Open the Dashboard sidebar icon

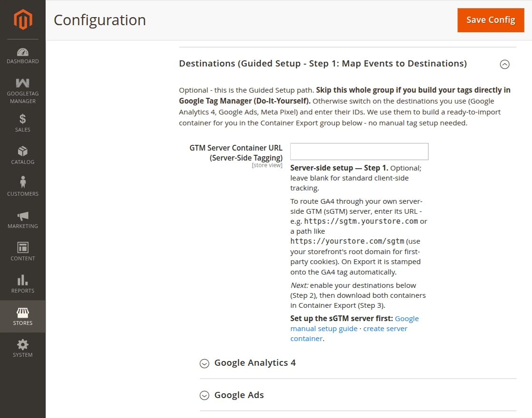[23, 52]
